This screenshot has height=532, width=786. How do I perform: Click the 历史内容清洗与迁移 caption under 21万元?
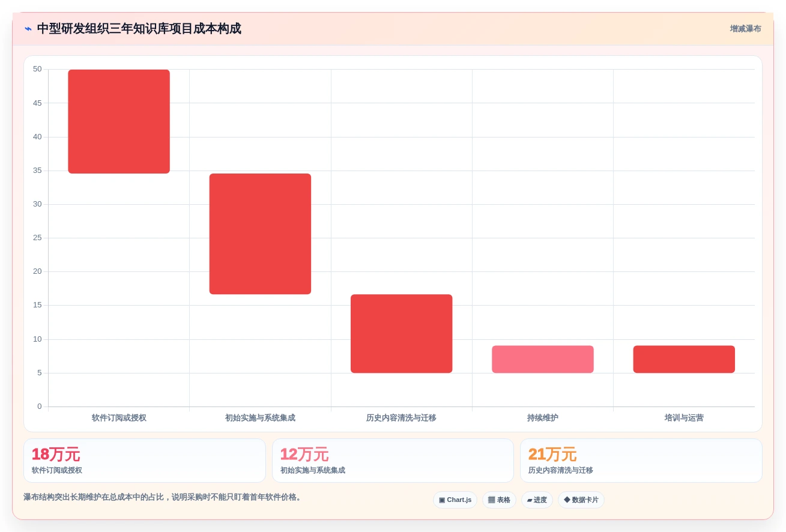pos(561,470)
